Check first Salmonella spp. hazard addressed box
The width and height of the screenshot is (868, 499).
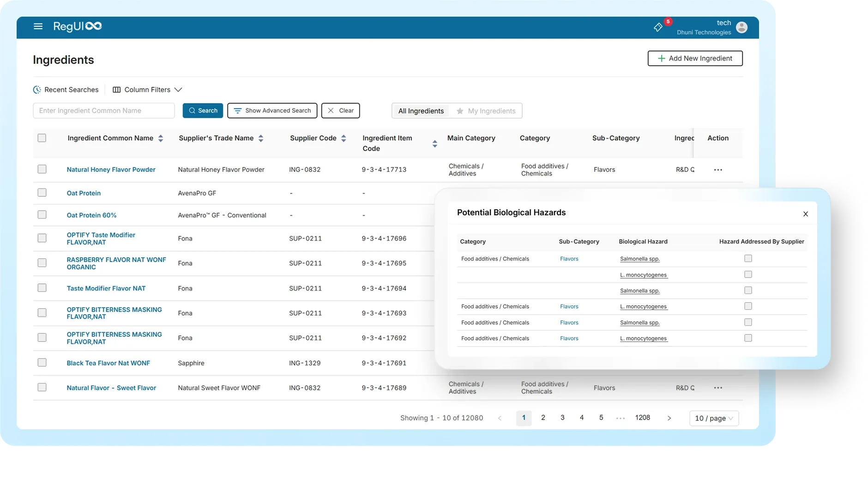tap(748, 259)
